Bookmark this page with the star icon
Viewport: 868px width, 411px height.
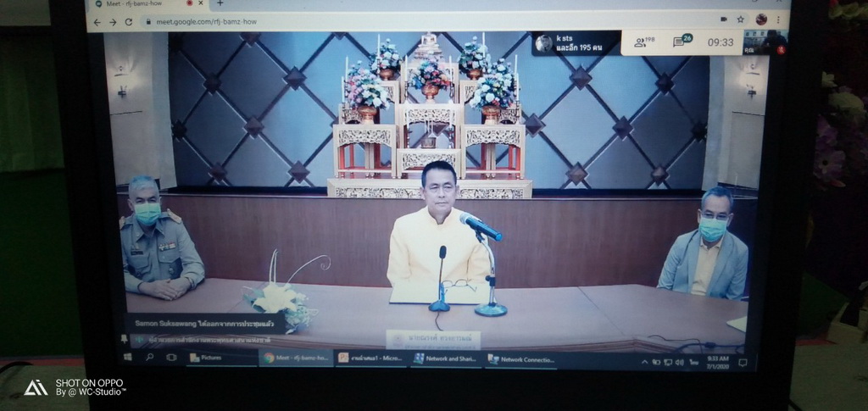coord(740,19)
